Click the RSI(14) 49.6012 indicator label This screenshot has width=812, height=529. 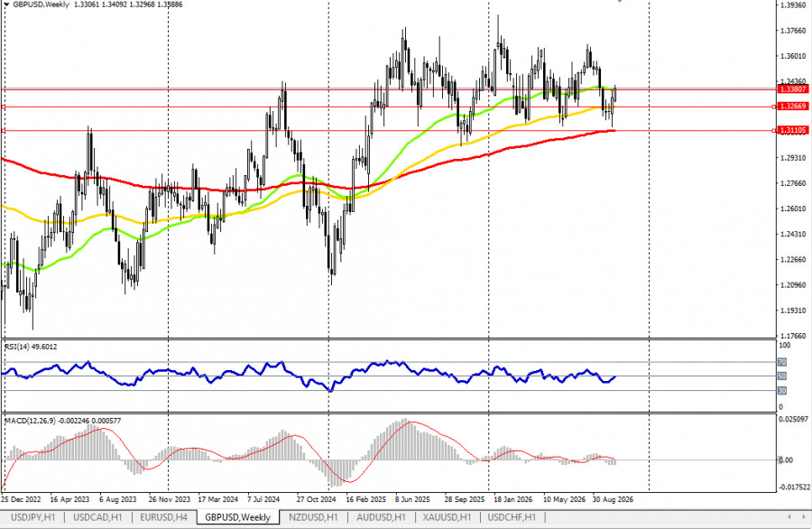tap(31, 347)
